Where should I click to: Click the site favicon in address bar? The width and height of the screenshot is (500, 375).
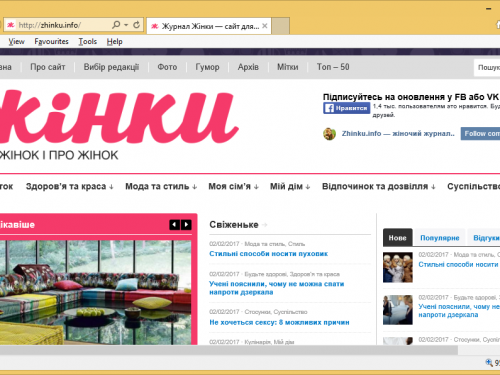click(x=11, y=25)
